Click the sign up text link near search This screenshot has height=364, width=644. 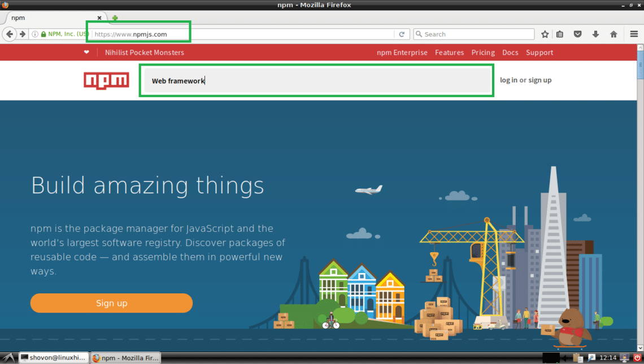click(x=539, y=80)
